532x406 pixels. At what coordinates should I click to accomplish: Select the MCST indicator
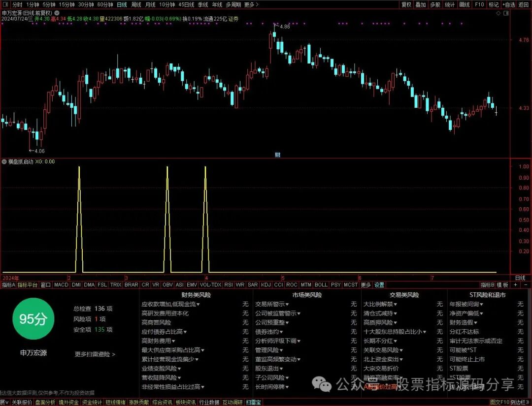point(351,285)
